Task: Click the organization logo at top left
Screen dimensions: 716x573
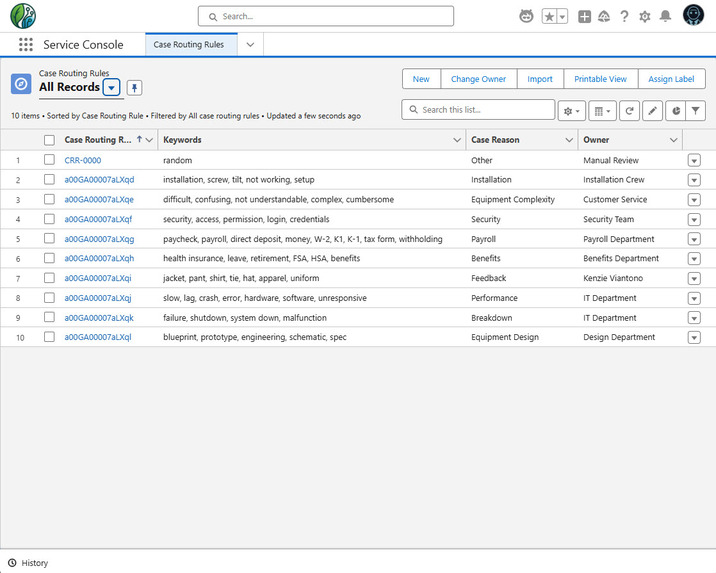Action: point(23,16)
